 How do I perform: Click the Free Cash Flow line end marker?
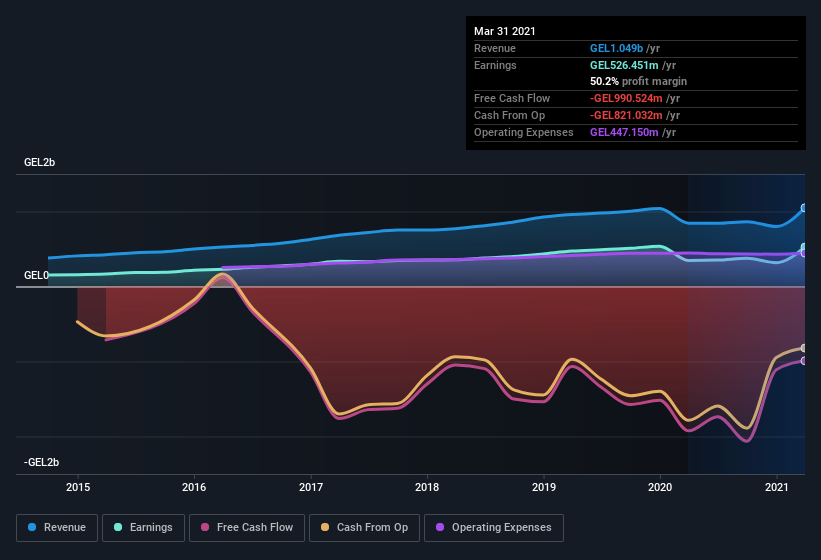coord(804,361)
